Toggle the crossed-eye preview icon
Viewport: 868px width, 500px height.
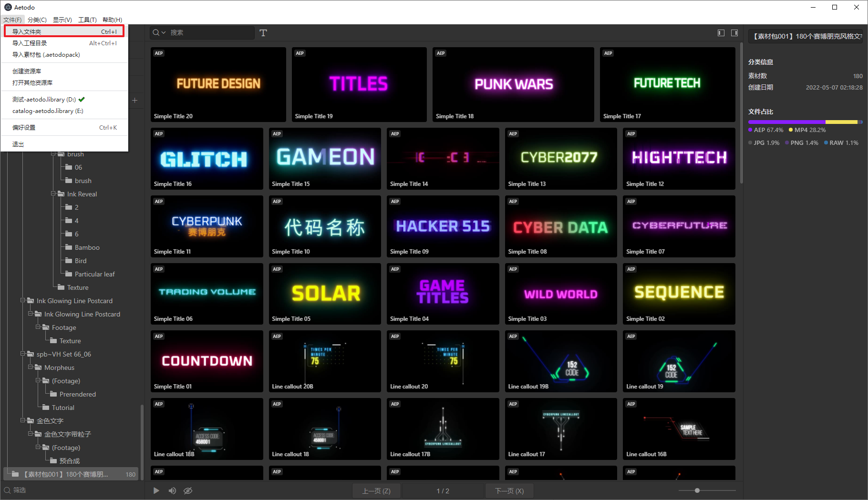(188, 490)
